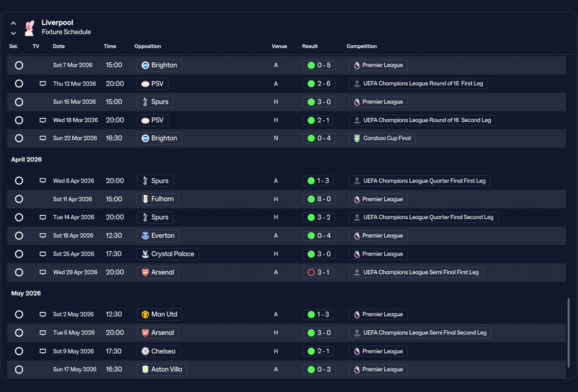The image size is (578, 392).
Task: Click the Carabao Cup competition icon
Action: [357, 138]
